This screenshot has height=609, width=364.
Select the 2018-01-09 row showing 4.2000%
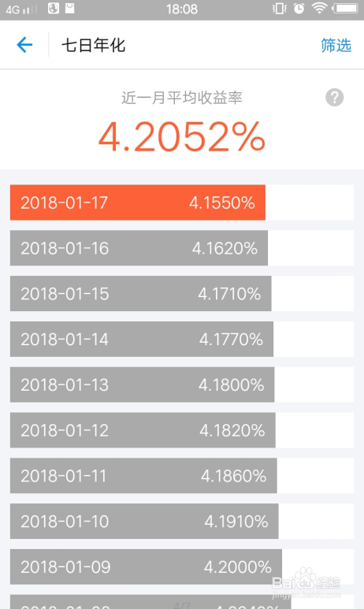tap(182, 566)
